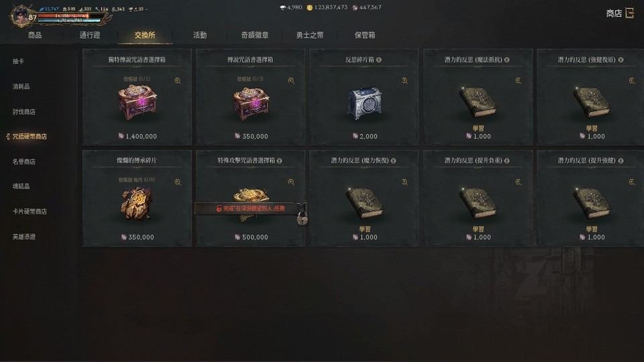Open magnifier preview for 燦爛的傳承碎片
This screenshot has height=362, width=644.
point(178,182)
